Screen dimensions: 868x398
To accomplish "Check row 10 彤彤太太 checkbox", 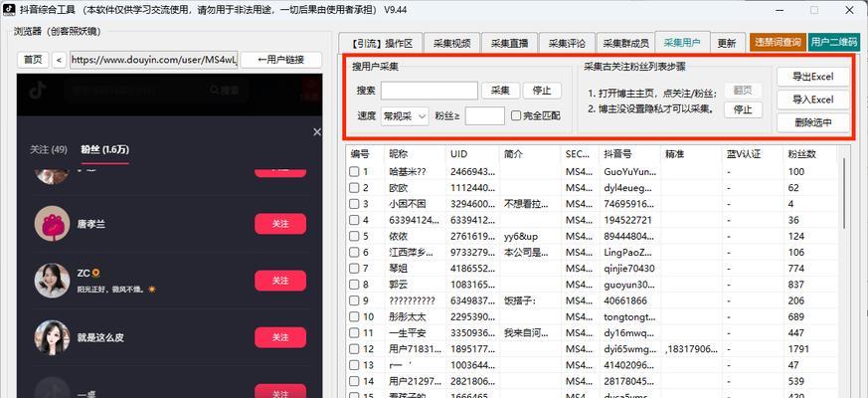I will coord(354,317).
